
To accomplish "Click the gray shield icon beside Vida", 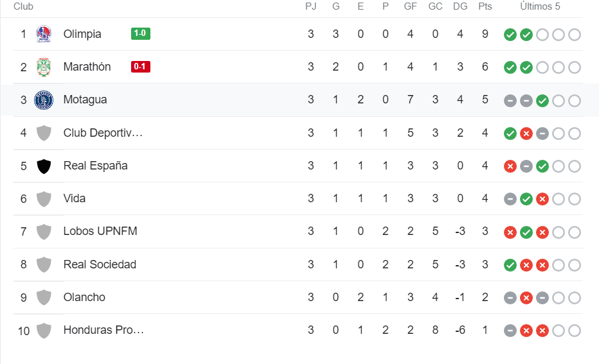I will 44,199.
